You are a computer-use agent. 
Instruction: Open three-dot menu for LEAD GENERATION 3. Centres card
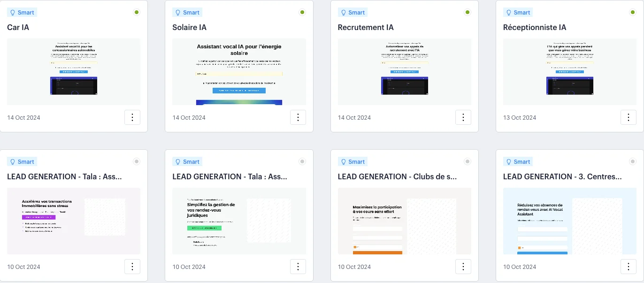(629, 267)
